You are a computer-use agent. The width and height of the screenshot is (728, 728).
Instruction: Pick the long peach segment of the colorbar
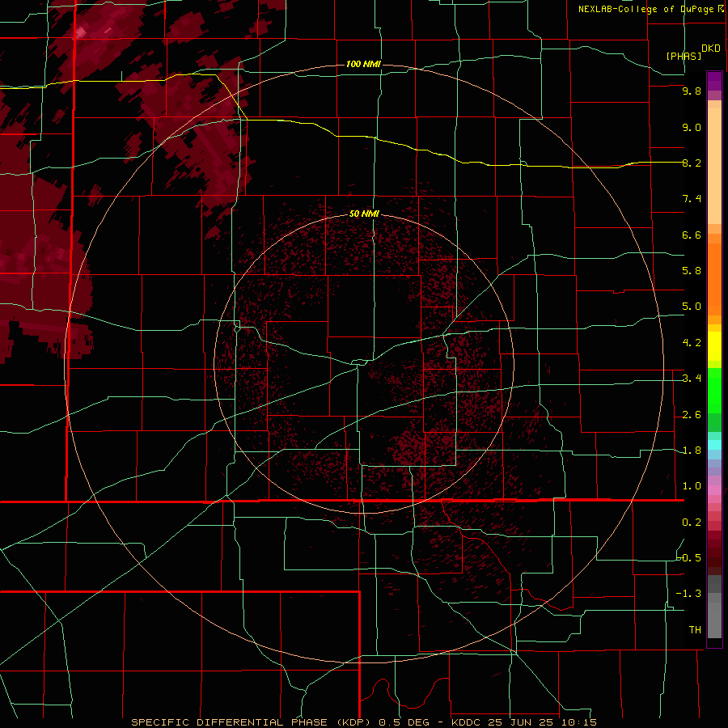click(x=714, y=166)
